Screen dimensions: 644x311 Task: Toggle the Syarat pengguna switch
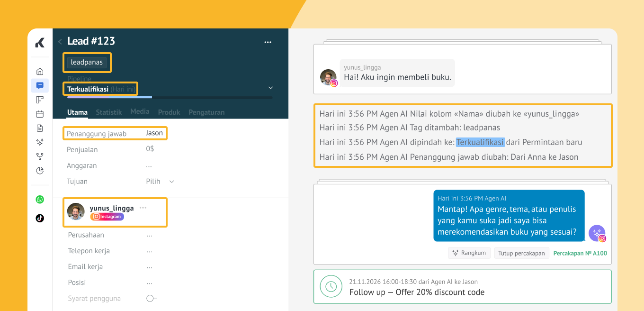point(151,298)
